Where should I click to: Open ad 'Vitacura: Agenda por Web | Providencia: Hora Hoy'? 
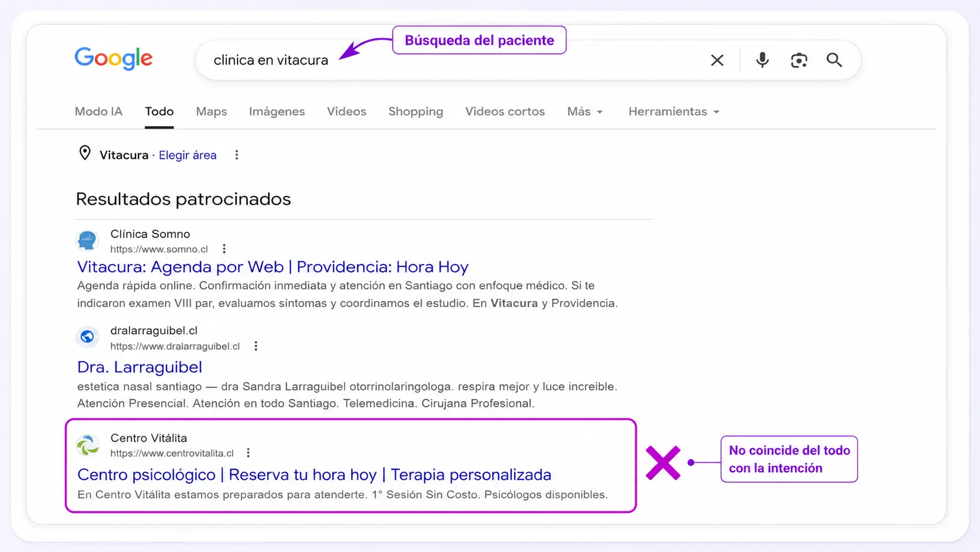click(273, 267)
